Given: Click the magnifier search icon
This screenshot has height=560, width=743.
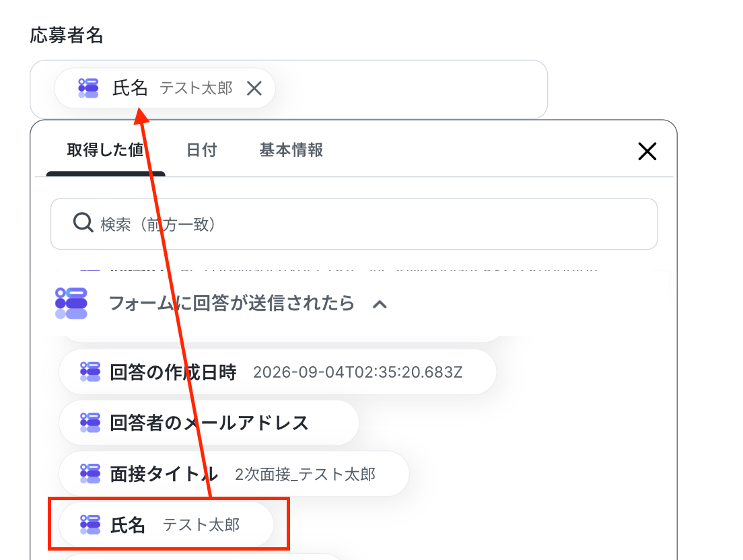Looking at the screenshot, I should (x=83, y=223).
